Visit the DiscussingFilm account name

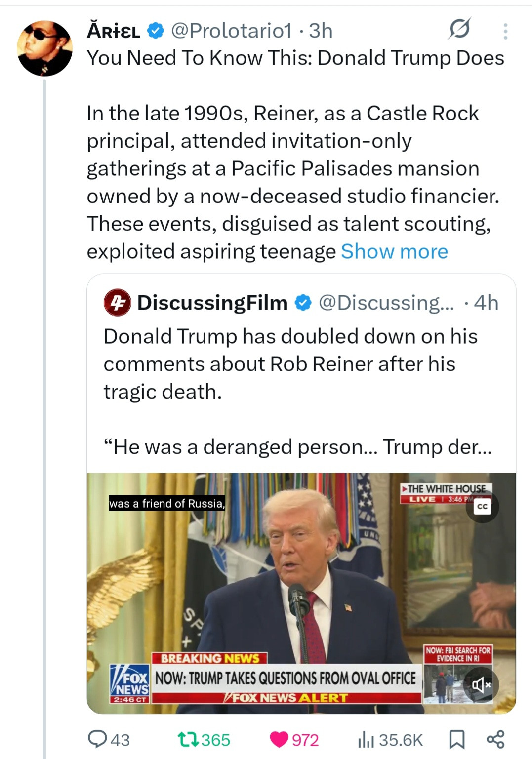point(212,303)
